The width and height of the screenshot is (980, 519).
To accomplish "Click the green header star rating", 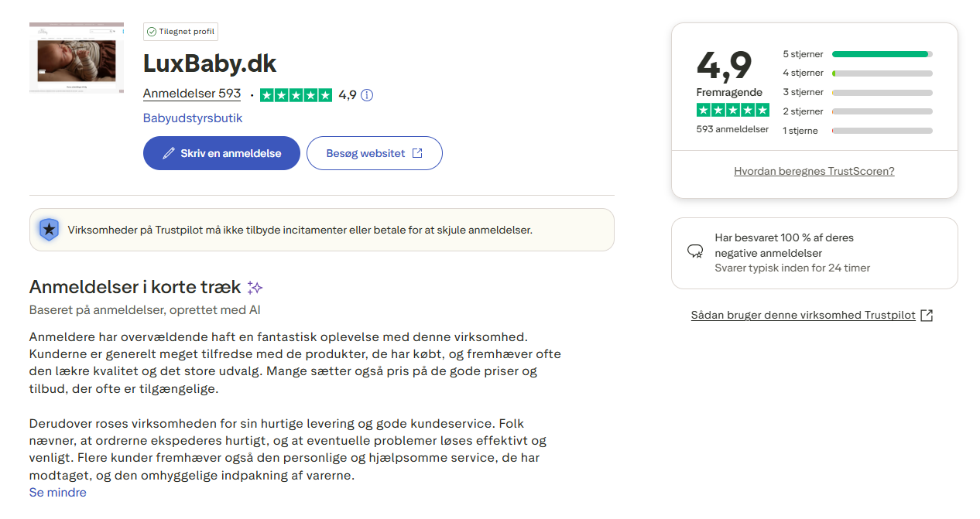I will click(x=296, y=95).
